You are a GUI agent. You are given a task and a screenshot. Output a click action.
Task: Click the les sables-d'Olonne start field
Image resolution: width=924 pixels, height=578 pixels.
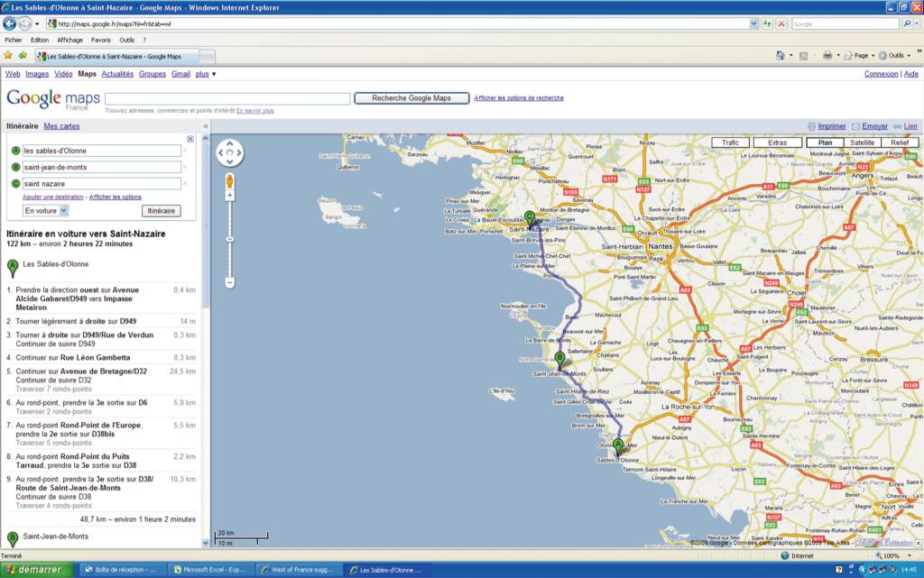[x=101, y=151]
